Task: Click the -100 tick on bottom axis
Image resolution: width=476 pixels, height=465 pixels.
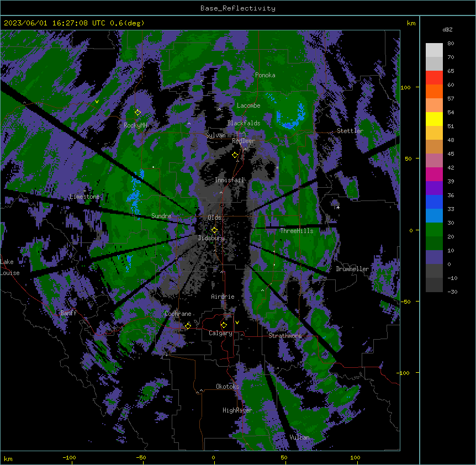Action: click(x=69, y=457)
